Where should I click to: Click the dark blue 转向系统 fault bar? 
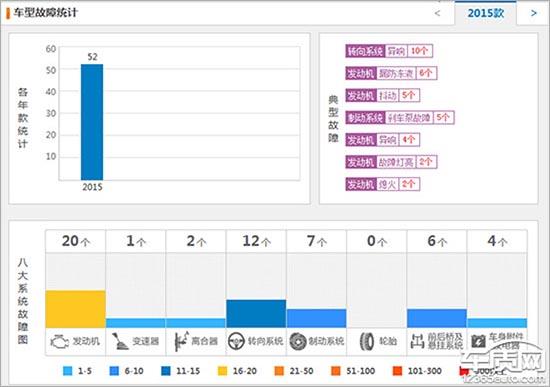[256, 314]
